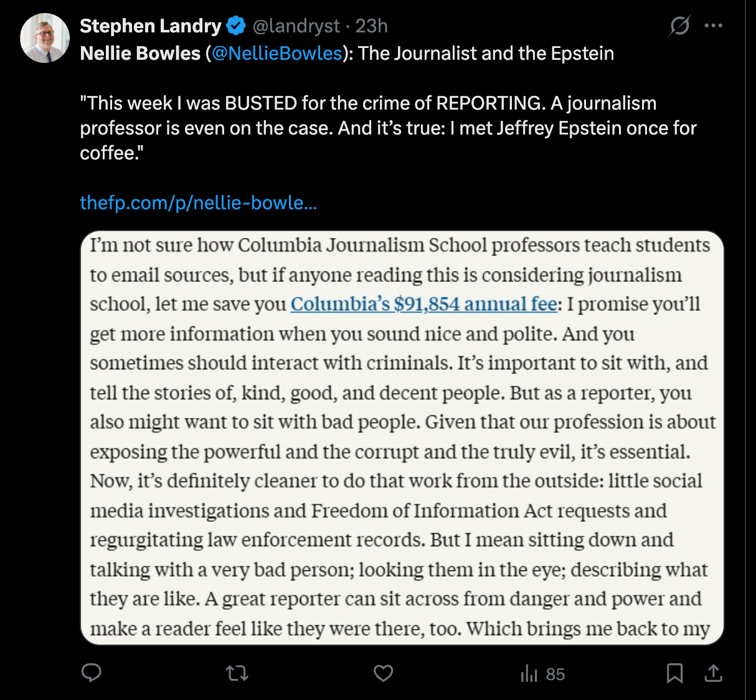Click the 23h post timestamp
Viewport: 756px width, 700px height.
[372, 26]
